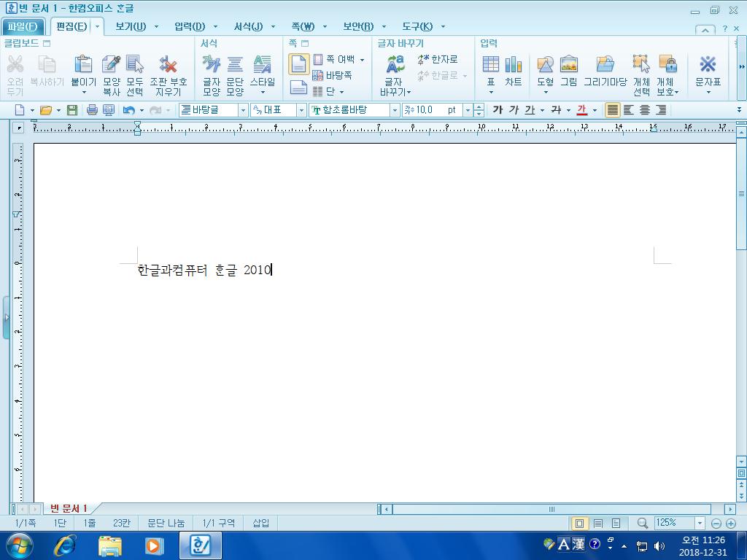Click the Style (스타일) icon
This screenshot has width=747, height=560.
pos(263,64)
